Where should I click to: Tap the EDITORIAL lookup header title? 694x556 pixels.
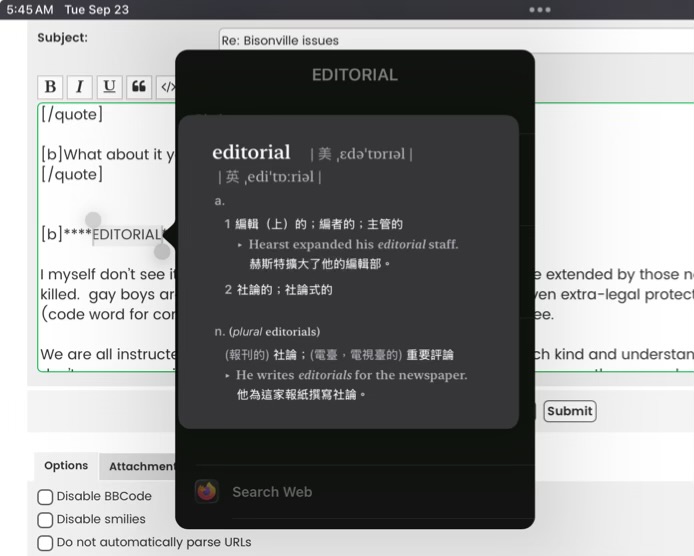click(354, 75)
